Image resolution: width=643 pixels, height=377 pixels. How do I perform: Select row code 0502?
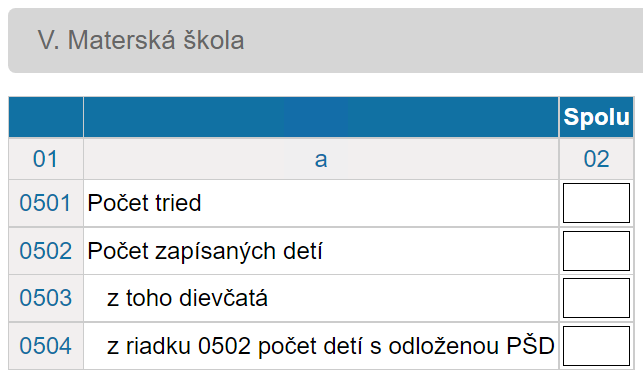(x=46, y=251)
